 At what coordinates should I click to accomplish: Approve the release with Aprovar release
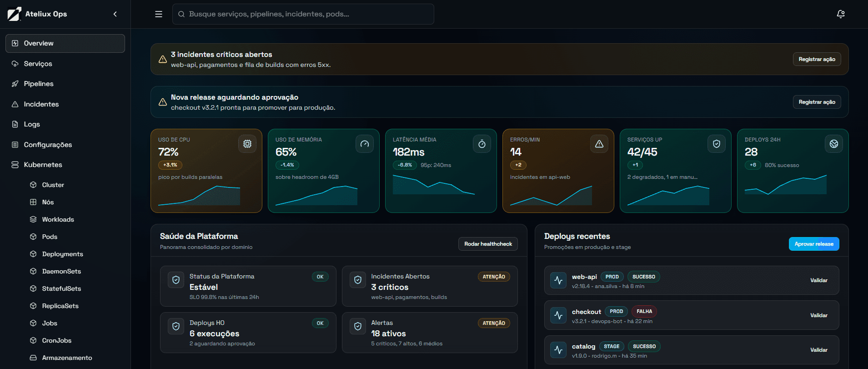(814, 244)
